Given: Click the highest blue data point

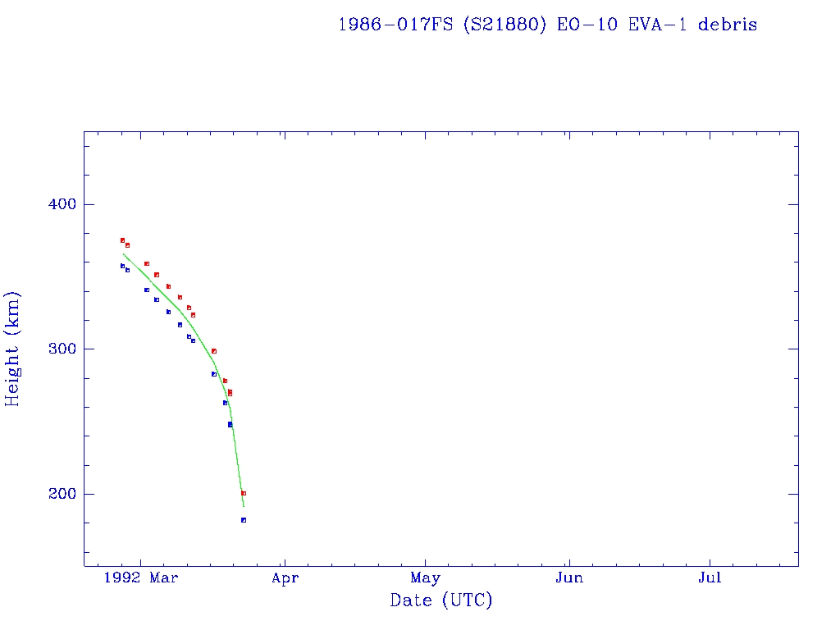Looking at the screenshot, I should 122,266.
